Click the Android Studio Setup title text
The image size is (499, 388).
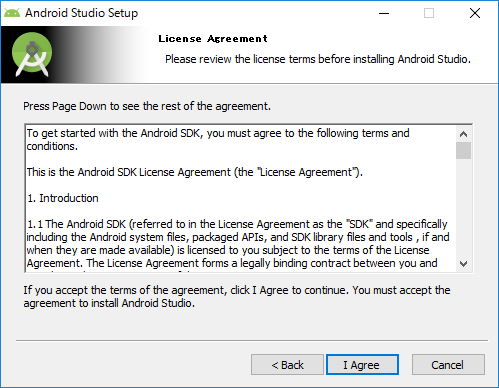point(81,13)
